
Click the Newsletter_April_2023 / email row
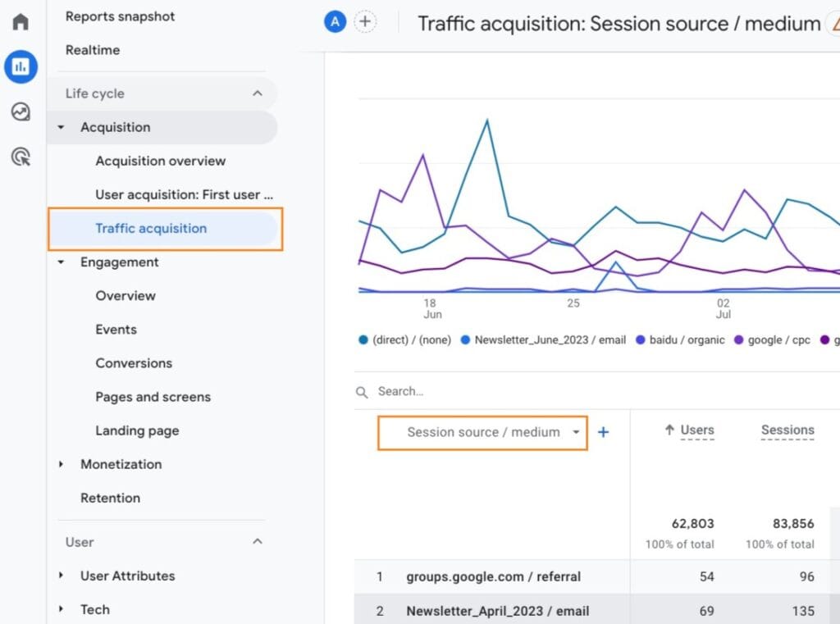[597, 611]
